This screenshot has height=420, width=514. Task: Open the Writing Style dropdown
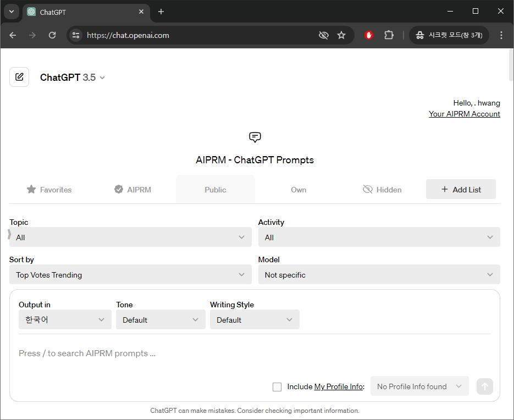point(255,319)
